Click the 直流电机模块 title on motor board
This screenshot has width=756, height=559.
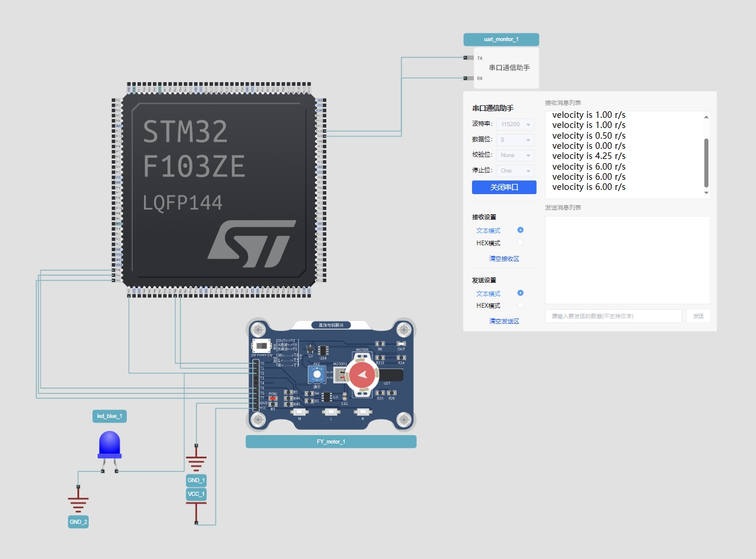331,325
